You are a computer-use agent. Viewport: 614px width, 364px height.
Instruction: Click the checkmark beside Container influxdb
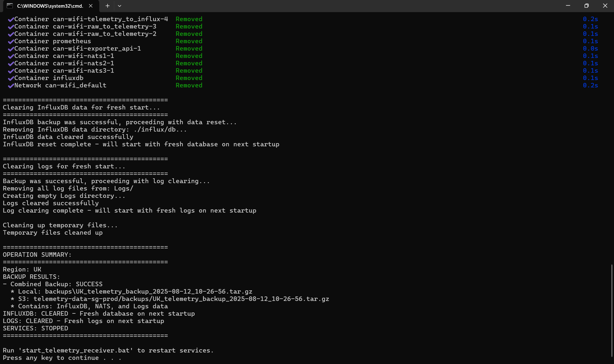(11, 78)
